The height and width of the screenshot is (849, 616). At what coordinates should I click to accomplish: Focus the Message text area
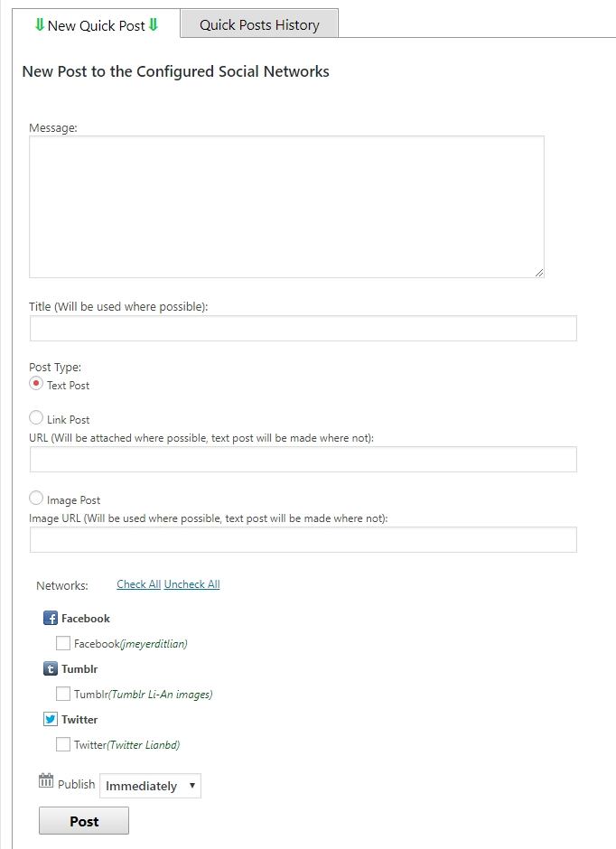click(286, 207)
